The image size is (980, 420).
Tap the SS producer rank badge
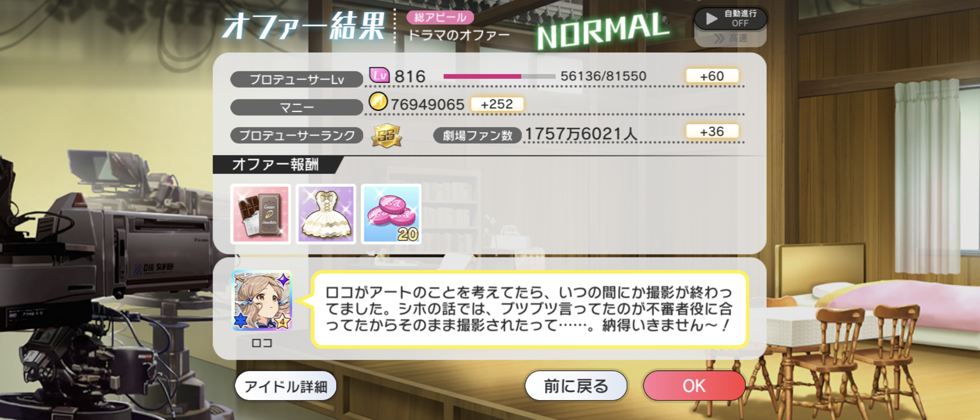pyautogui.click(x=386, y=136)
